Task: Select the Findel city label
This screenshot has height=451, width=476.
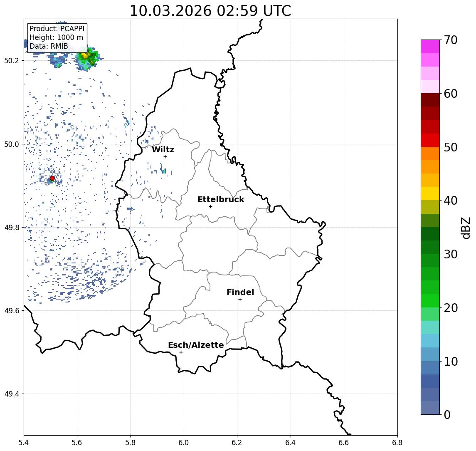Action: pyautogui.click(x=240, y=292)
